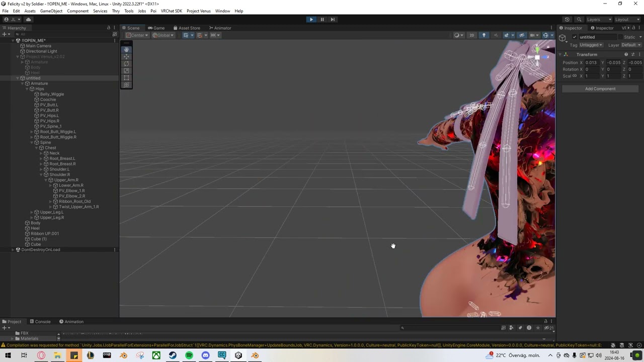Open the GameObject menu

(51, 11)
